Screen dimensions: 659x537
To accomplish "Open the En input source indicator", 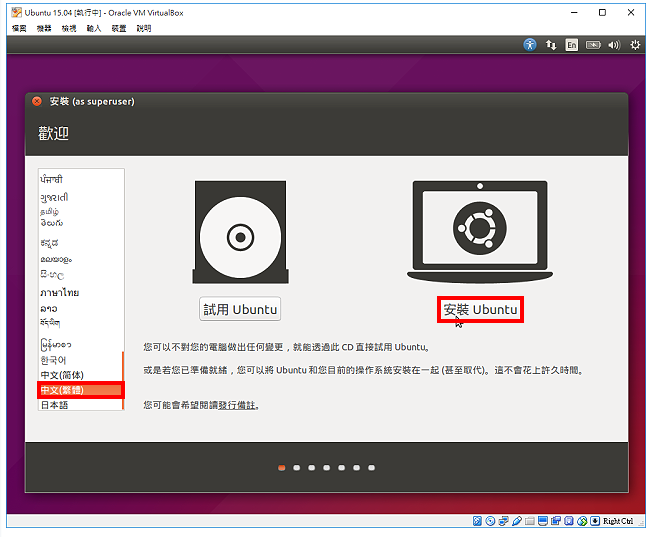I will tap(572, 45).
